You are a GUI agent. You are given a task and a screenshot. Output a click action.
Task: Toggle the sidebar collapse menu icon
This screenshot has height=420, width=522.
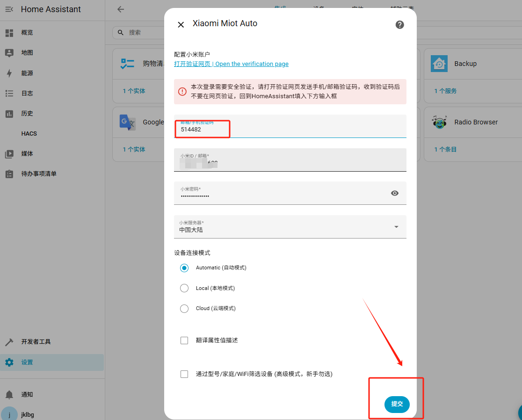(9, 9)
